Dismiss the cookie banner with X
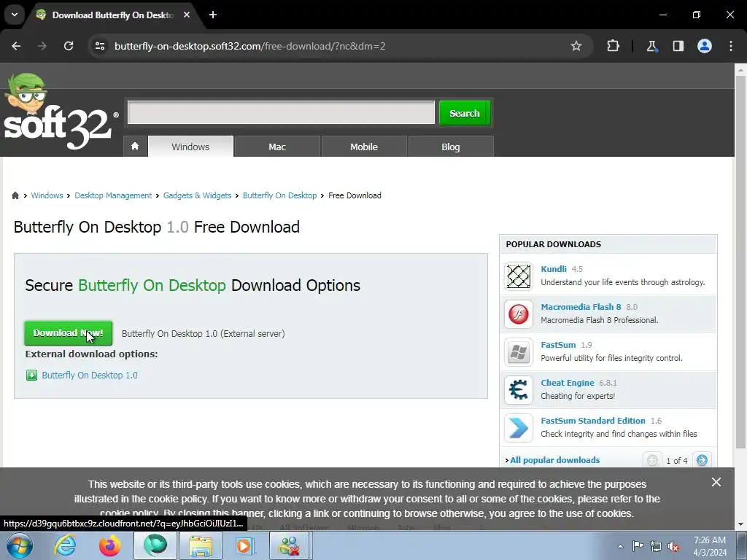 716,483
